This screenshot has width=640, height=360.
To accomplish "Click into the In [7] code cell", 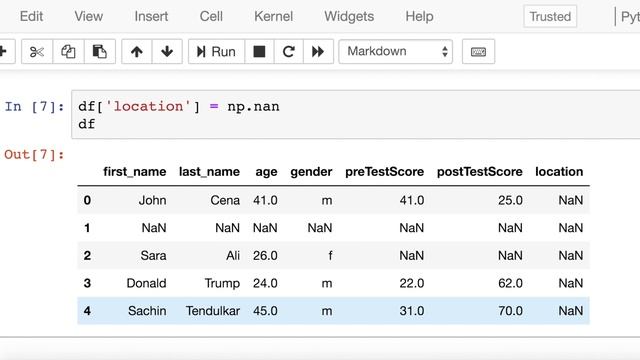I will (x=355, y=115).
